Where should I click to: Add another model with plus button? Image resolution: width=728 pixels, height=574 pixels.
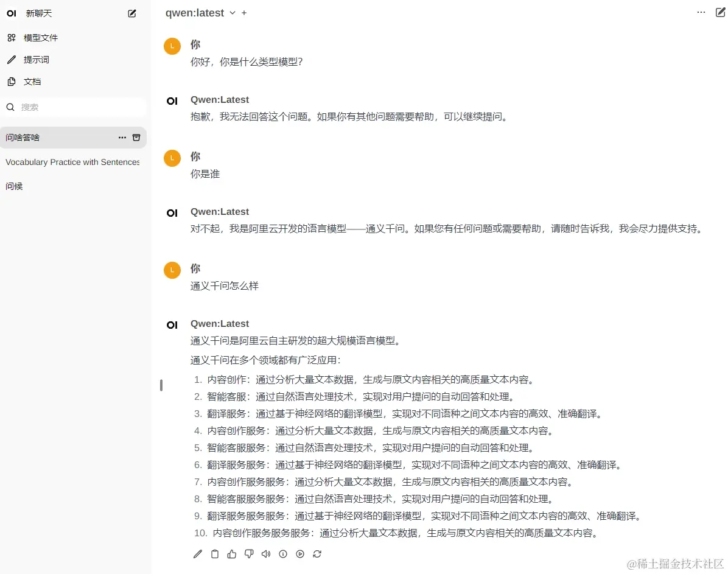click(x=243, y=12)
